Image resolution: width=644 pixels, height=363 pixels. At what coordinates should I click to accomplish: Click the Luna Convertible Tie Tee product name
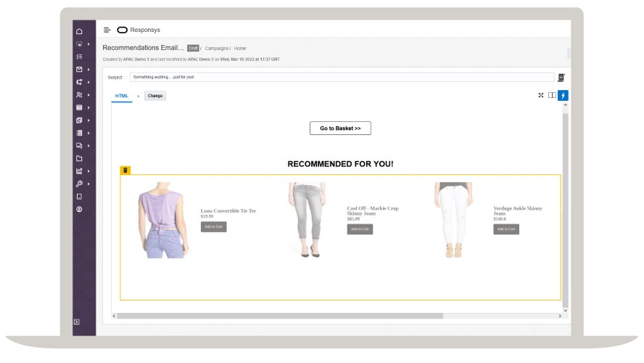(228, 211)
